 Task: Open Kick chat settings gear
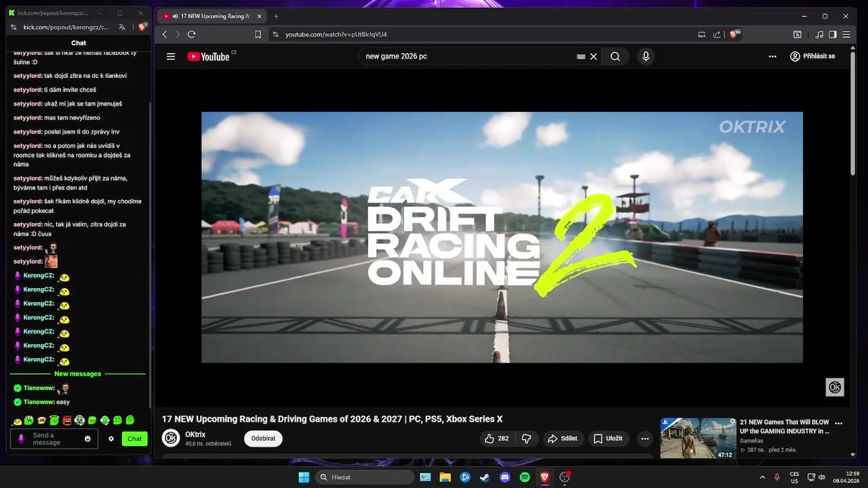coord(111,439)
